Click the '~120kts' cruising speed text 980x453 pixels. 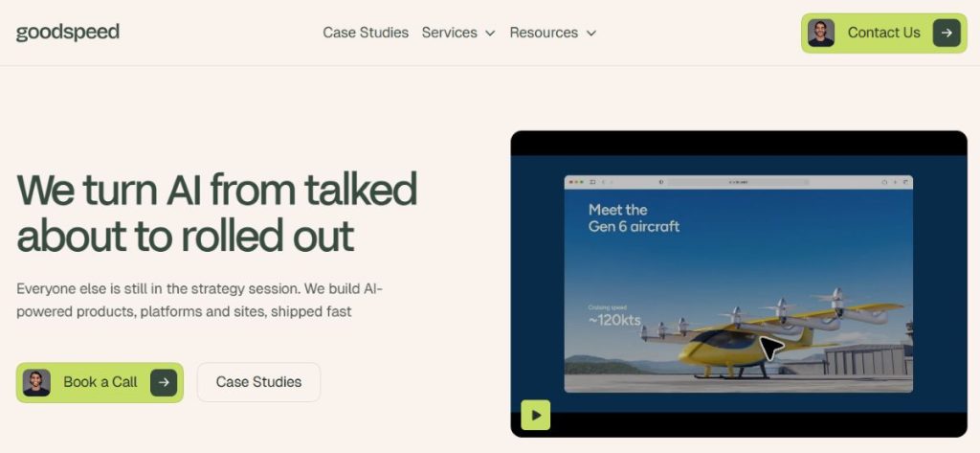pos(614,320)
